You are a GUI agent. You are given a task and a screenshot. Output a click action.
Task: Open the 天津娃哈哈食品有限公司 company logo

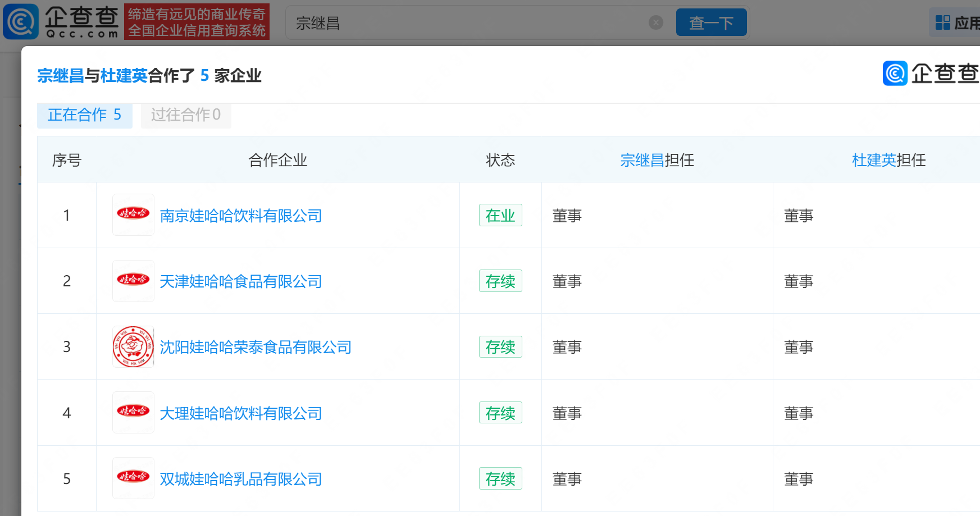pos(133,281)
